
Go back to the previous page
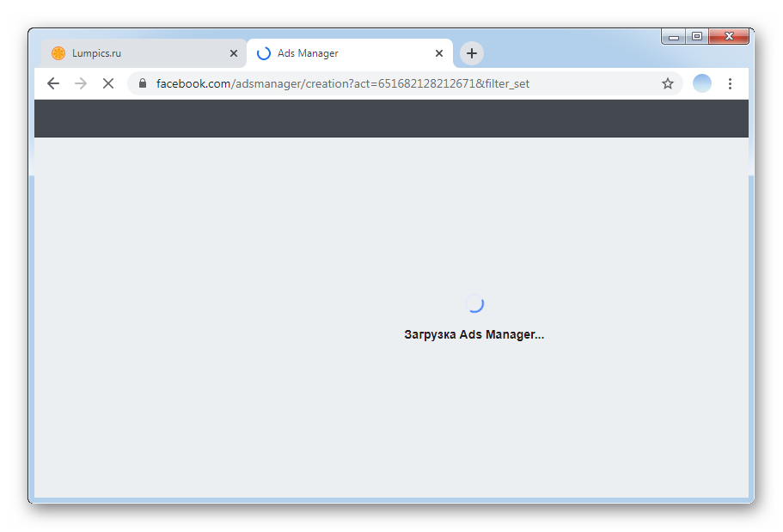coord(53,83)
